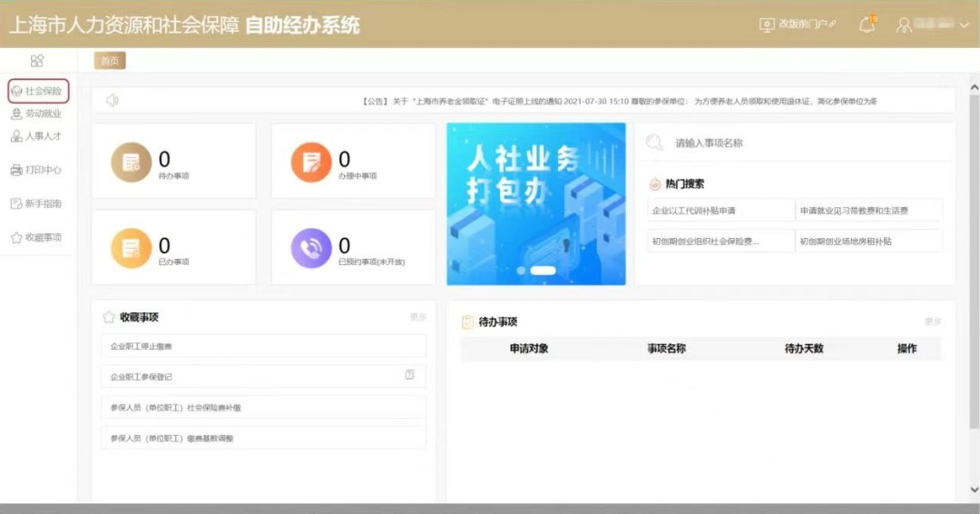Click the yellow 已办事项 icon
Viewport: 980px width, 514px height.
(131, 248)
